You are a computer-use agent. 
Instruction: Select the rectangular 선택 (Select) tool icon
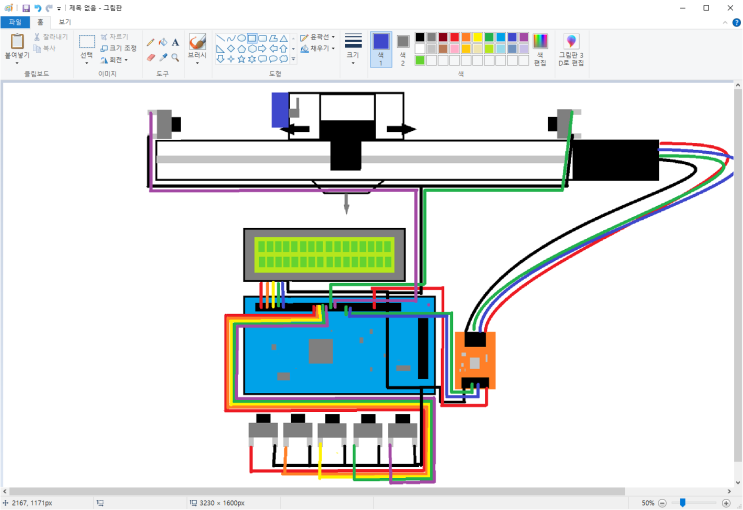pyautogui.click(x=87, y=42)
